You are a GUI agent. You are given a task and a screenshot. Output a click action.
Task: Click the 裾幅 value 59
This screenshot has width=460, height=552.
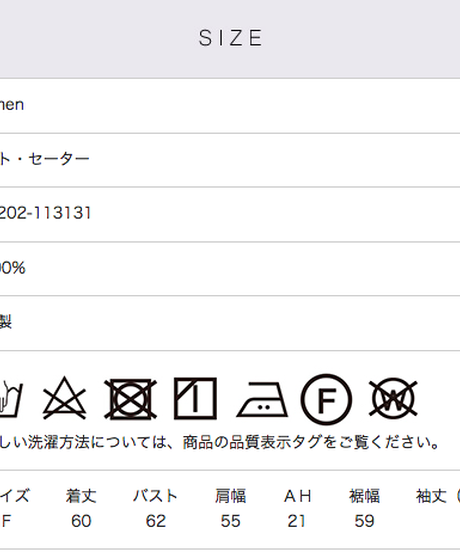click(364, 521)
